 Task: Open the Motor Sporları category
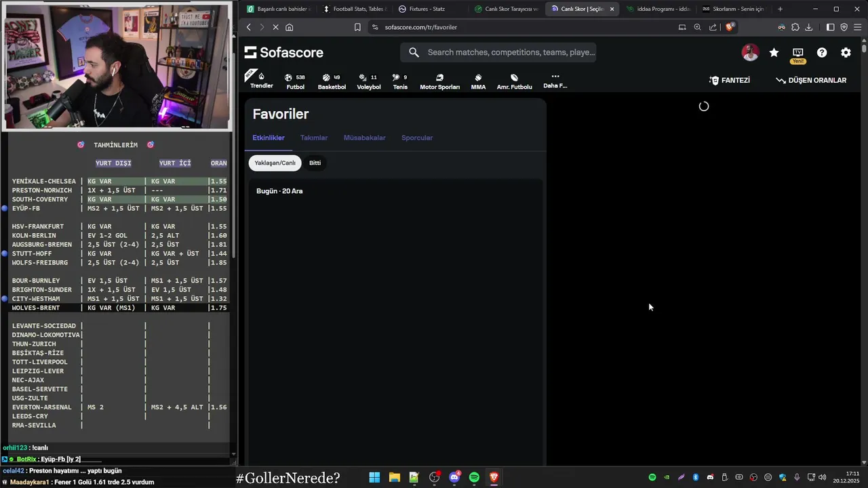pyautogui.click(x=439, y=81)
